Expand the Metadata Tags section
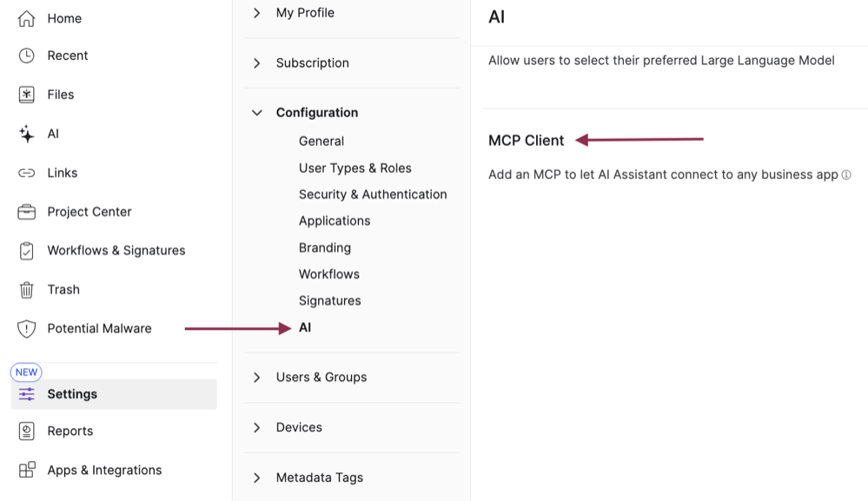This screenshot has height=501, width=868. (x=256, y=477)
